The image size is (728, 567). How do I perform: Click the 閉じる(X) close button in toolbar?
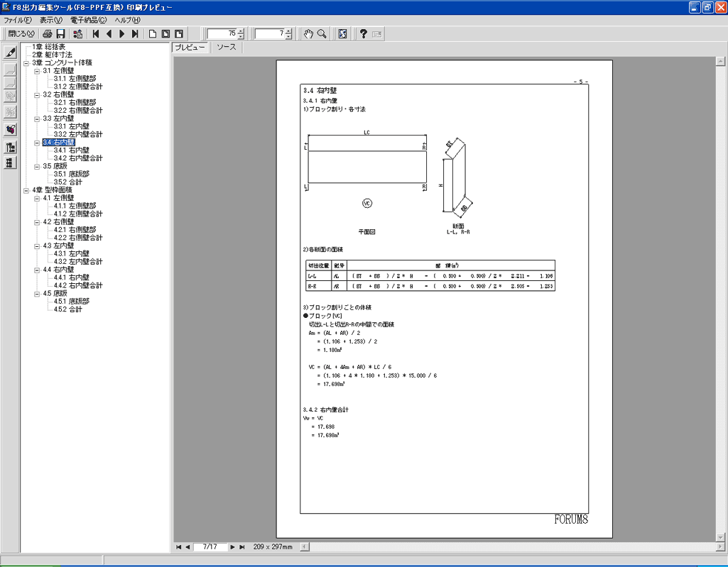click(x=21, y=34)
